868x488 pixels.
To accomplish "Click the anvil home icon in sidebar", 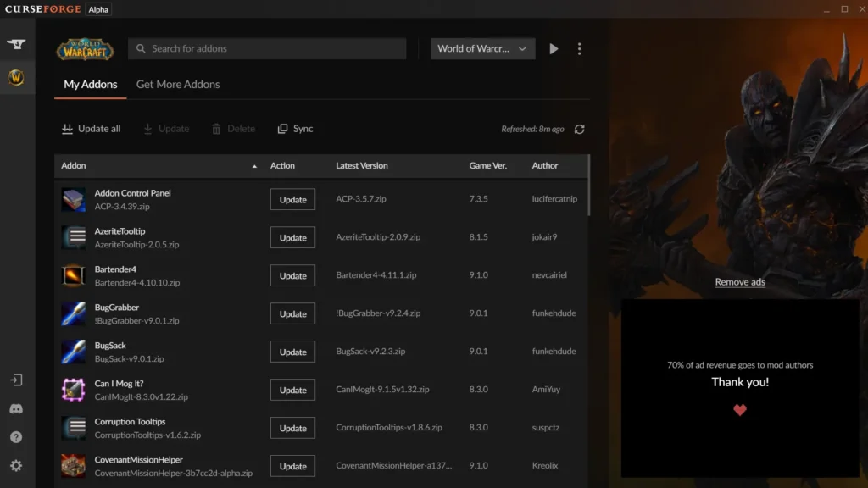I will (16, 44).
